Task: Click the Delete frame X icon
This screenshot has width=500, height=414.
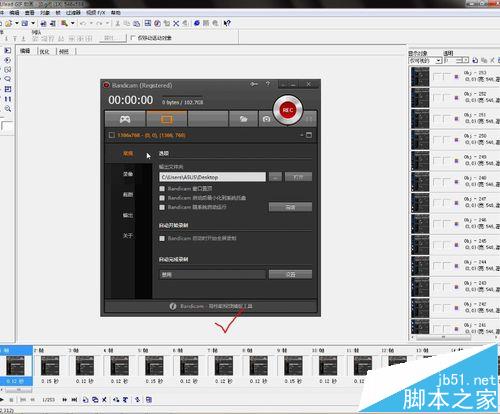Action: coord(104,399)
